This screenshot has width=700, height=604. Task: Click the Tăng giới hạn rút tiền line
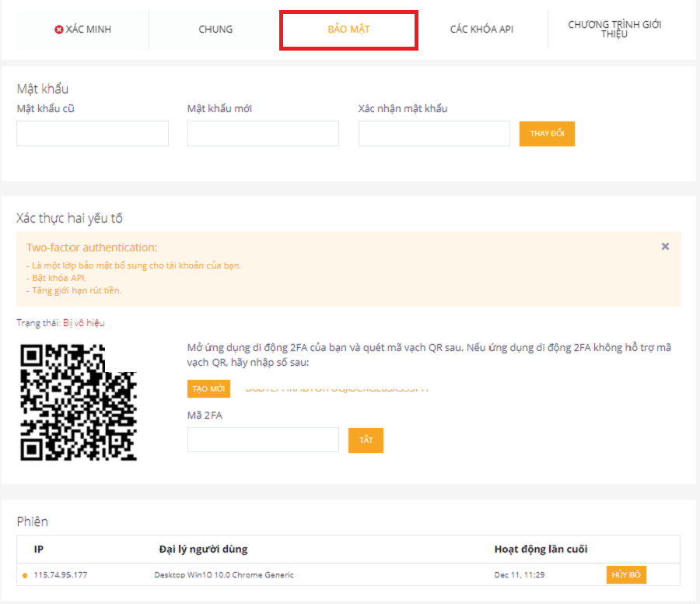tap(74, 290)
